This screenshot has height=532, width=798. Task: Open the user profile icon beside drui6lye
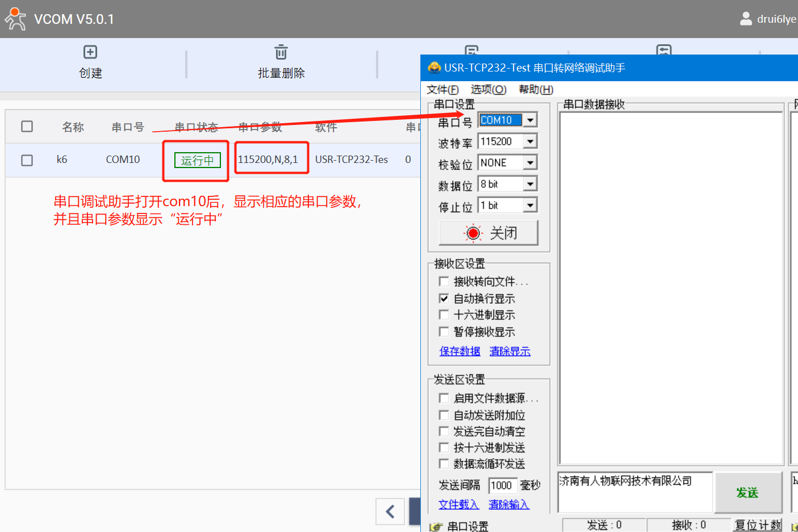point(746,19)
